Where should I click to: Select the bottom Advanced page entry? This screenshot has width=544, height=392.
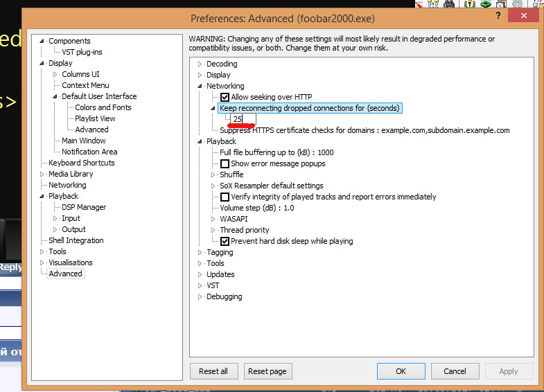click(x=65, y=274)
